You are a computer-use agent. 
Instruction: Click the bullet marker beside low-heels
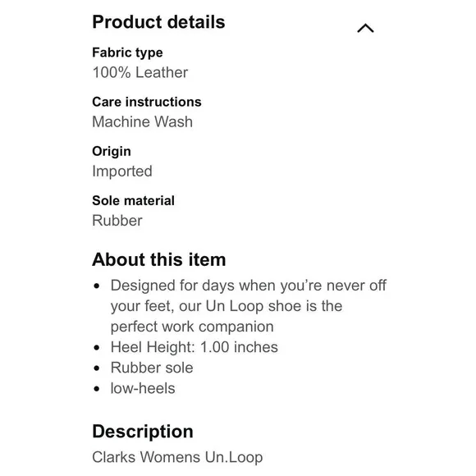click(x=97, y=388)
